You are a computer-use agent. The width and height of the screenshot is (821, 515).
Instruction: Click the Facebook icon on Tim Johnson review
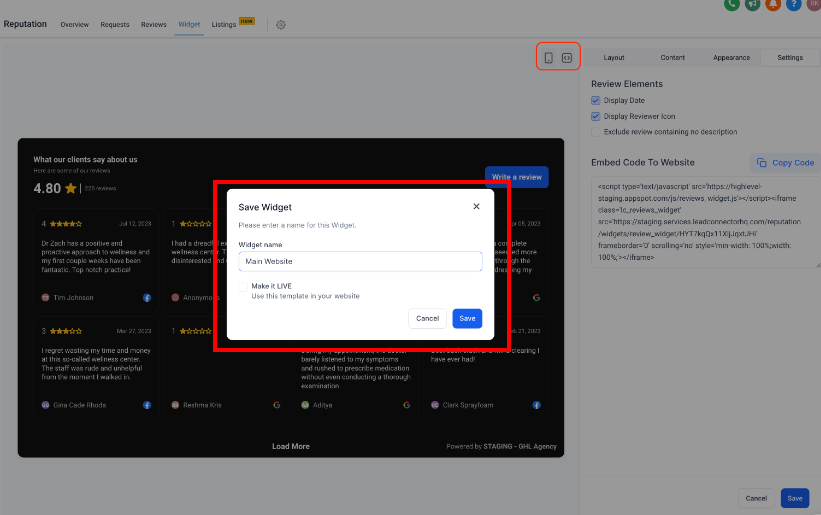(x=147, y=298)
